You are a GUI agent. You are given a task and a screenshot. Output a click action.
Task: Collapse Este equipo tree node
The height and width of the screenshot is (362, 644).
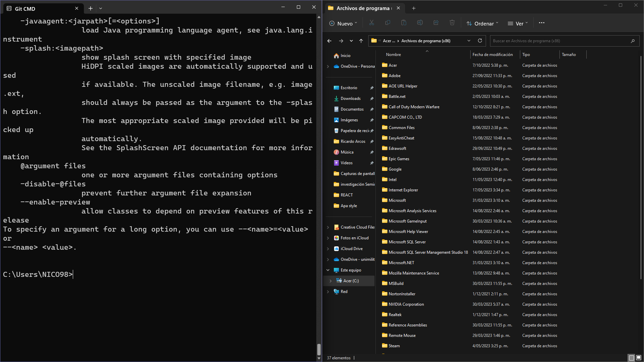click(x=328, y=270)
